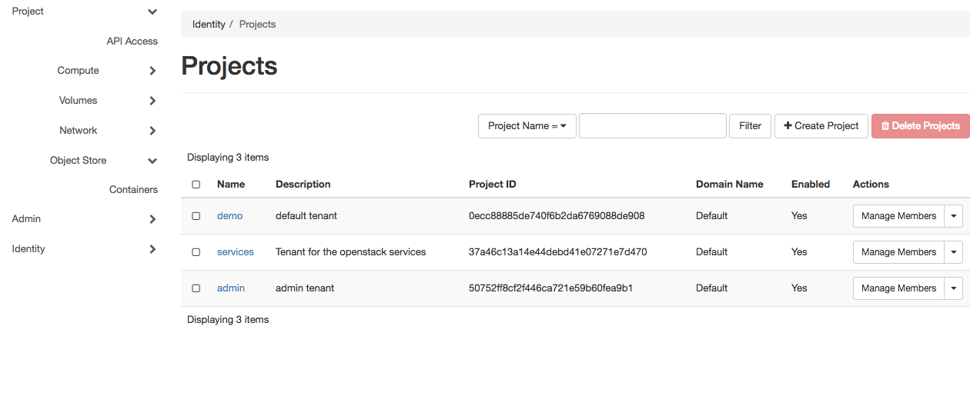Collapse the Project section chevron
The image size is (980, 406).
[152, 12]
